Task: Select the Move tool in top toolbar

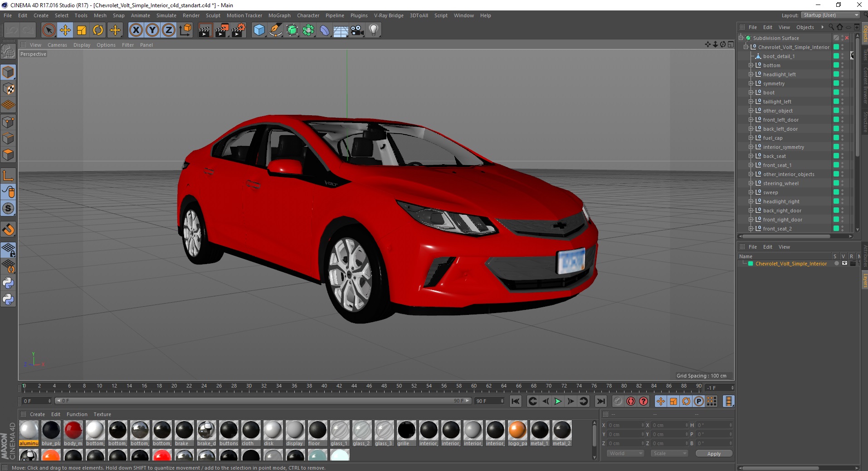Action: click(65, 30)
